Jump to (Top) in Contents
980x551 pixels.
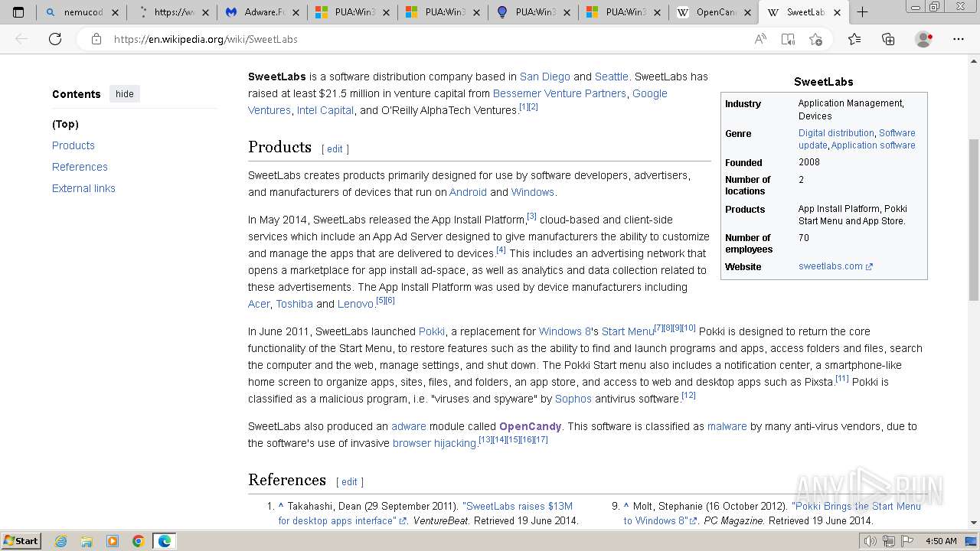click(65, 124)
